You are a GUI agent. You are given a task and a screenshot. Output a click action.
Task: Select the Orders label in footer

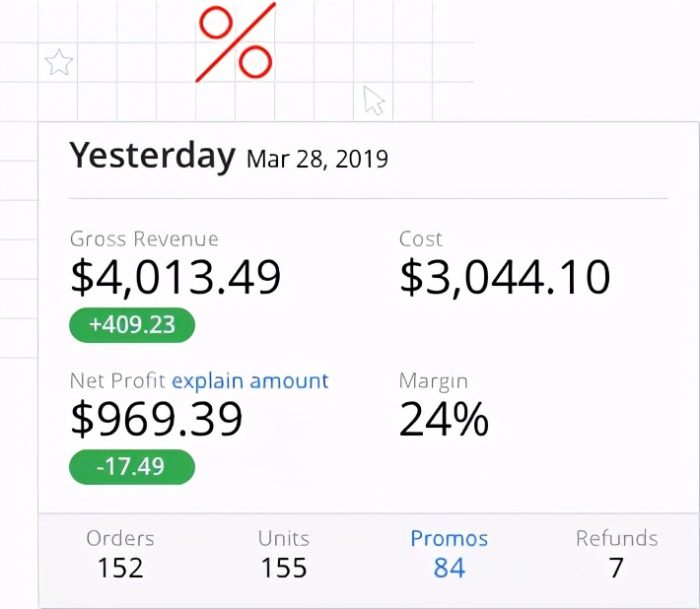pos(120,538)
